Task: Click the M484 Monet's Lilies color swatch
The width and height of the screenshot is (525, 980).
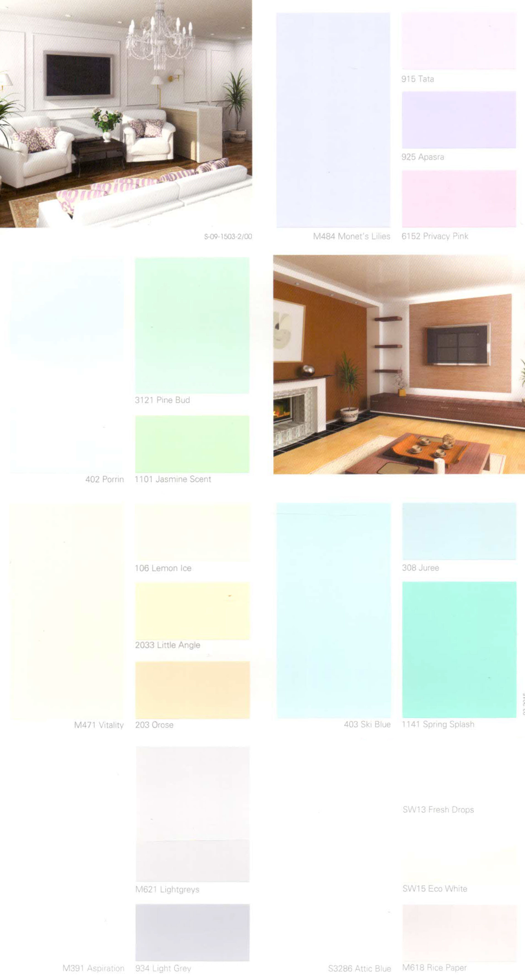Action: (333, 120)
